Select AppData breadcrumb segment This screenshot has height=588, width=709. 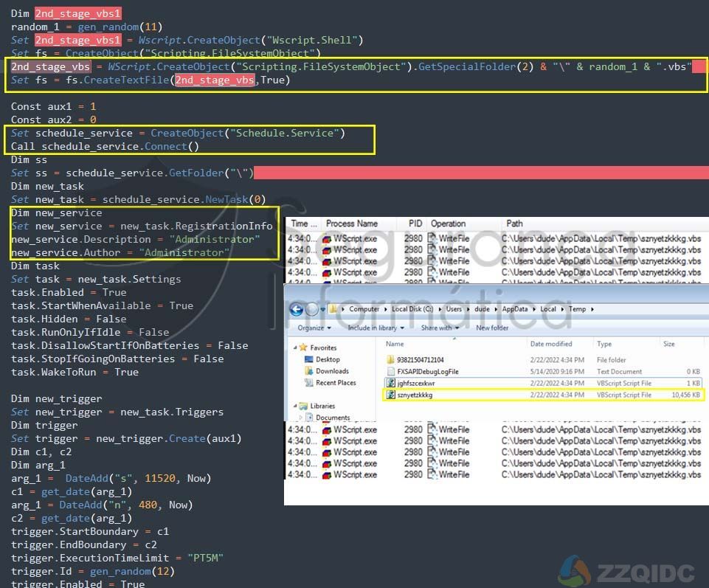(x=514, y=309)
